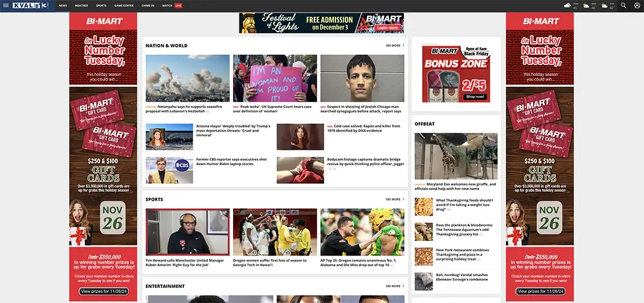The image size is (644, 303).
Task: Open Cold case solved 1979 headline
Action: [x=364, y=129]
